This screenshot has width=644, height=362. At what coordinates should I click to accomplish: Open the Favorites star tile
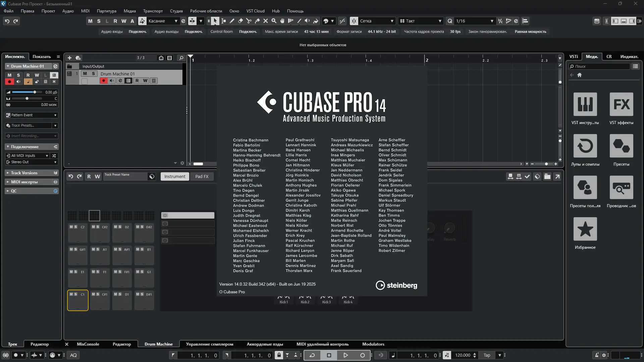pyautogui.click(x=585, y=229)
